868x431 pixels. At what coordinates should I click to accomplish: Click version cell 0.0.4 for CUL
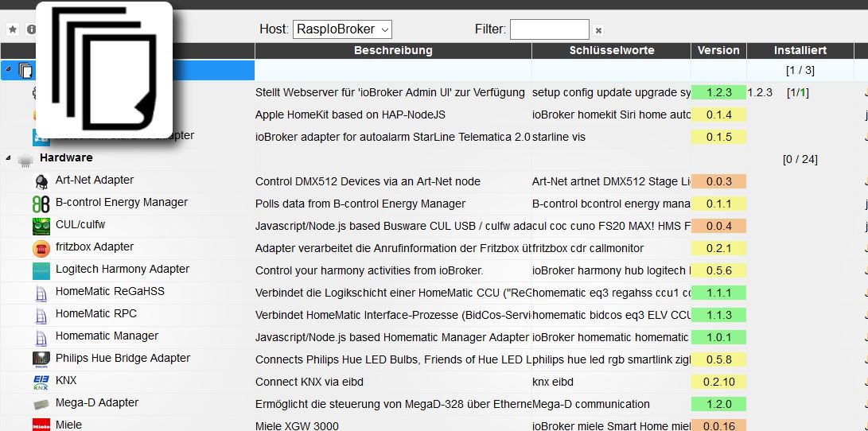(718, 226)
